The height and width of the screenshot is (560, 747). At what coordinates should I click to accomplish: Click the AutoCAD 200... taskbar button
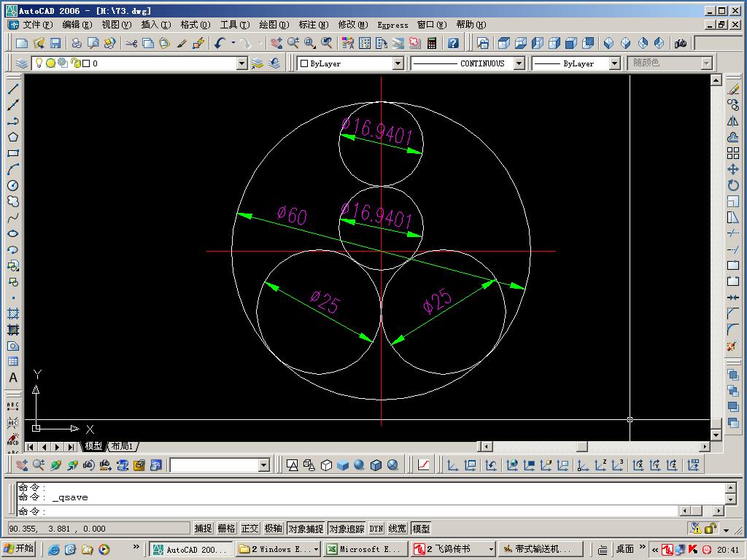pos(192,550)
